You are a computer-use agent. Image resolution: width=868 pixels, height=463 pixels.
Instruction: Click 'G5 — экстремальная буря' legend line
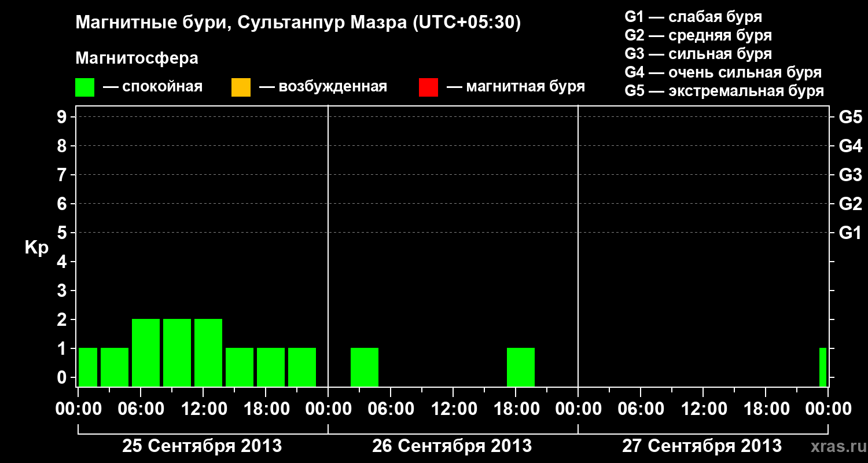(x=724, y=91)
